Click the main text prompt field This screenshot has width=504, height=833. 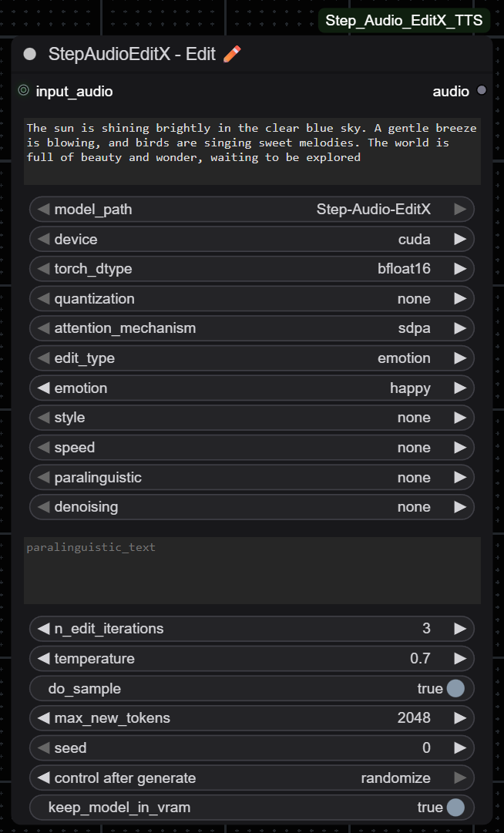click(252, 151)
